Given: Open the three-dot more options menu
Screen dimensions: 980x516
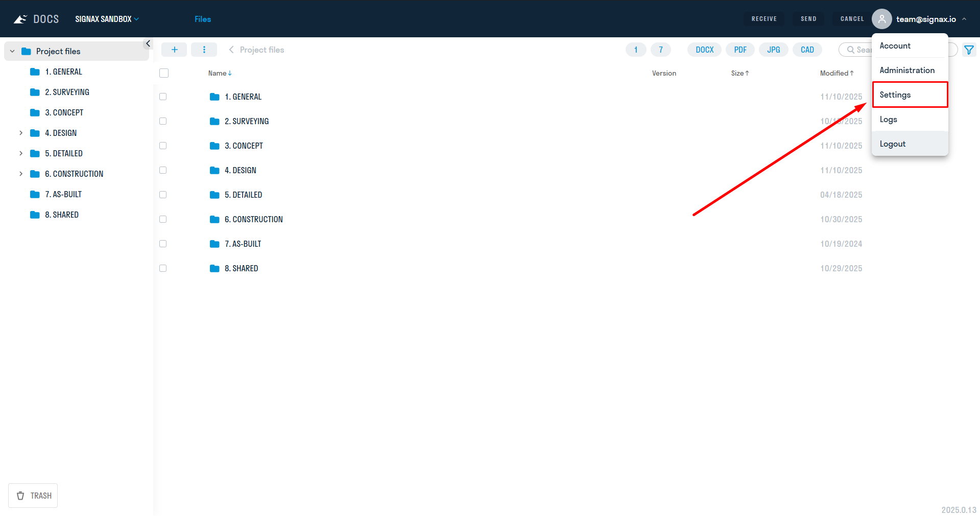Looking at the screenshot, I should [204, 50].
